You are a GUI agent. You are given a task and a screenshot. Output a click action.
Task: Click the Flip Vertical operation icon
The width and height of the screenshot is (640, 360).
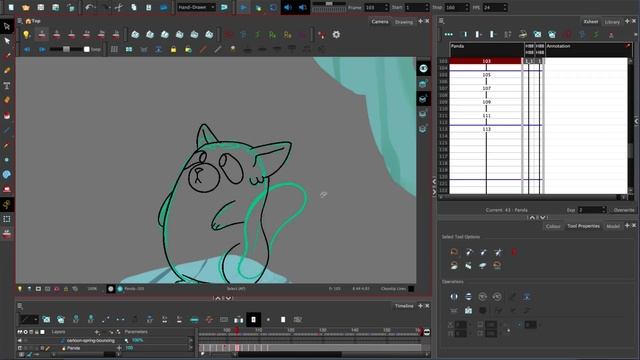click(x=468, y=297)
